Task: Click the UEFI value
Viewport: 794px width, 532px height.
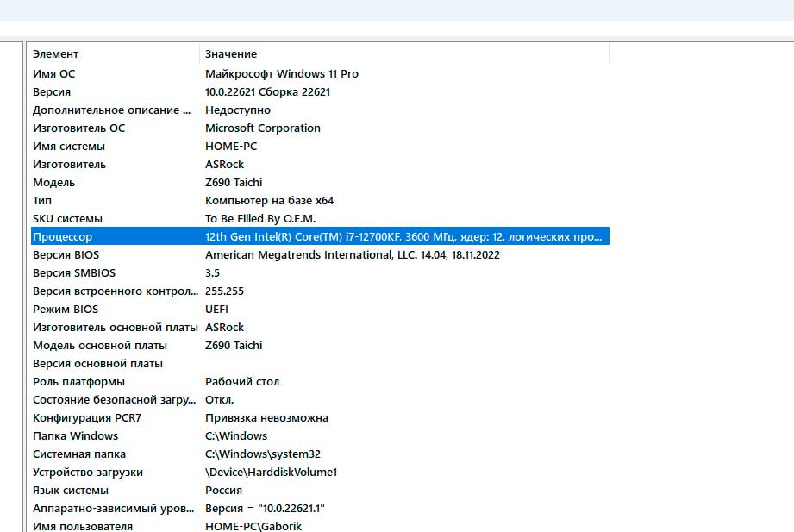Action: pos(216,310)
